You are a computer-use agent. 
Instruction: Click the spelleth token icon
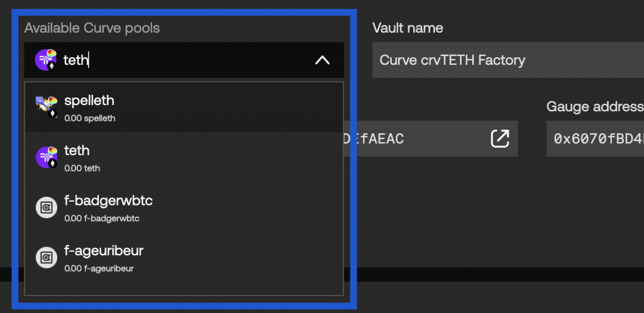click(47, 107)
